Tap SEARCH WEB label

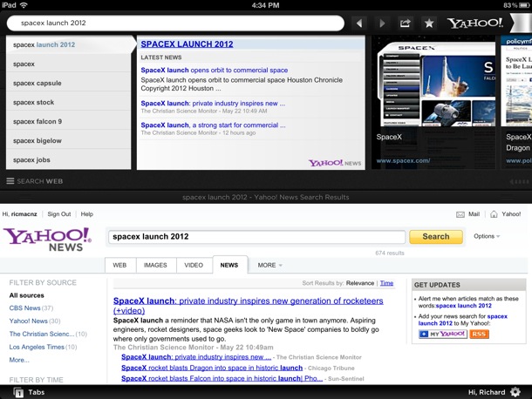click(40, 181)
